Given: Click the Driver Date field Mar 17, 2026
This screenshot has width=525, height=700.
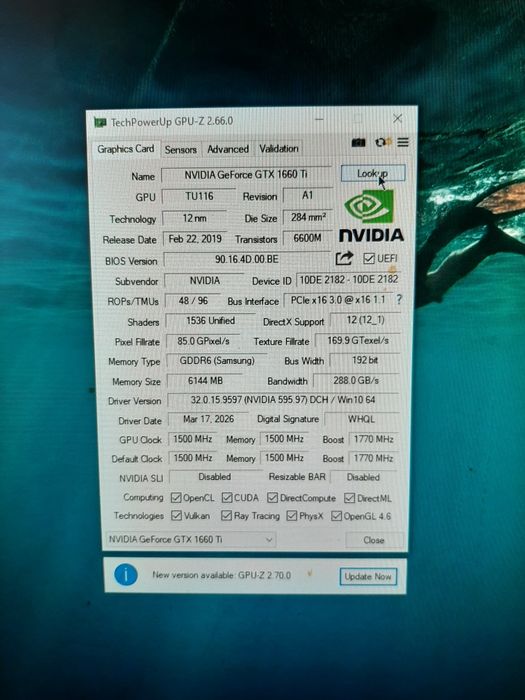Looking at the screenshot, I should 208,419.
